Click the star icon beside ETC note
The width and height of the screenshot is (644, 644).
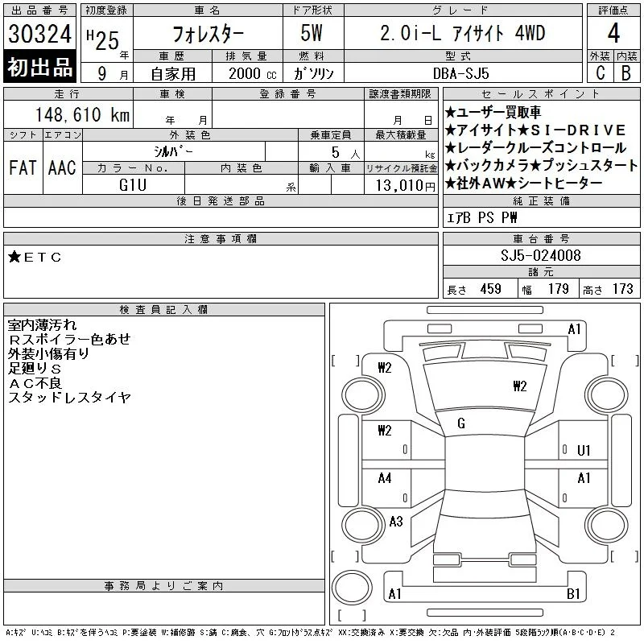pyautogui.click(x=14, y=257)
